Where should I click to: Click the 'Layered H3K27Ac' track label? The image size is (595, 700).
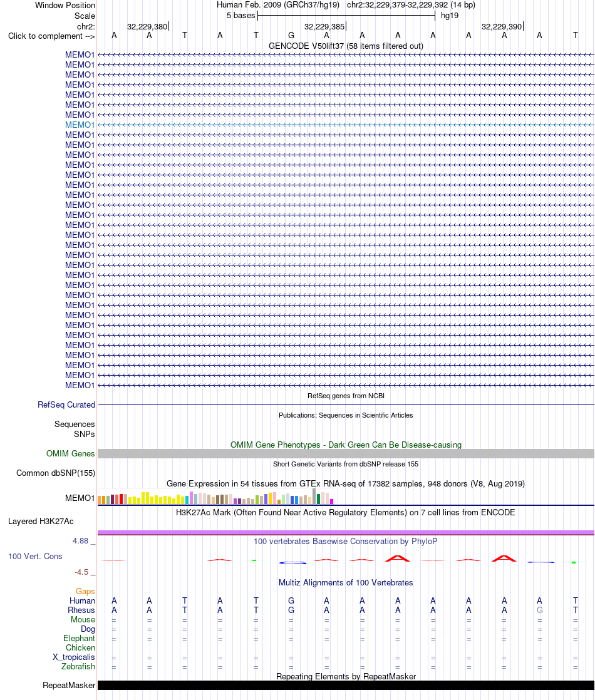point(41,522)
